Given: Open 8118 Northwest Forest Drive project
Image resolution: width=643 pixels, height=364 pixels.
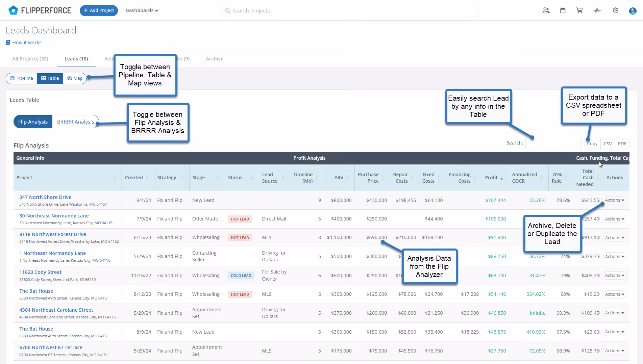Looking at the screenshot, I should 53,234.
